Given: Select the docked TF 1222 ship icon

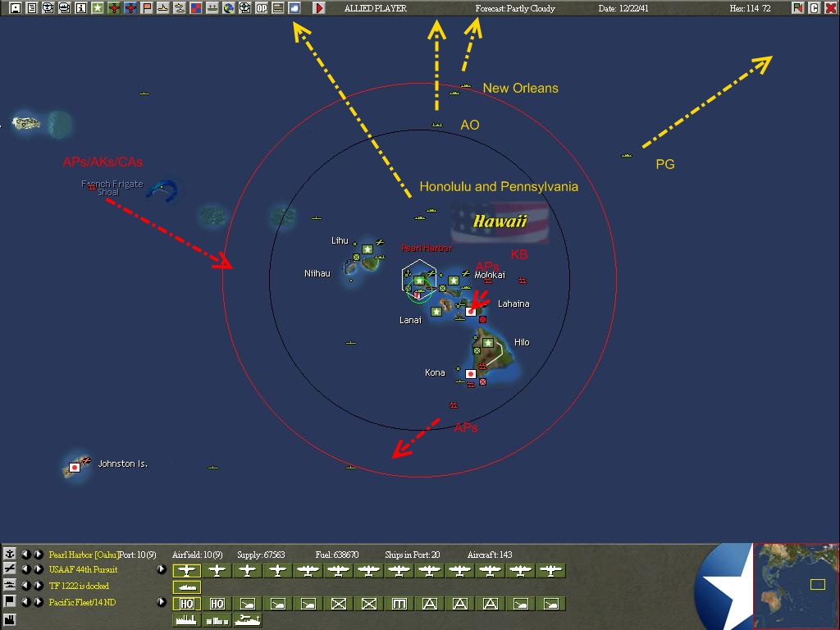Looking at the screenshot, I should point(186,587).
